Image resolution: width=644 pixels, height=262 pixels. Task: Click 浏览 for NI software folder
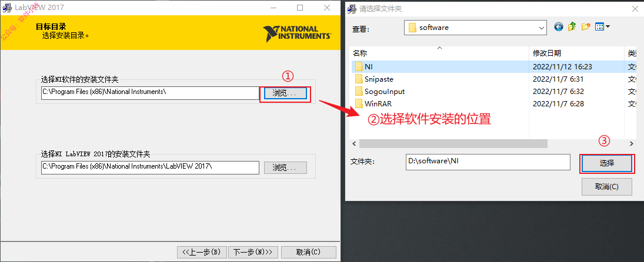(285, 93)
